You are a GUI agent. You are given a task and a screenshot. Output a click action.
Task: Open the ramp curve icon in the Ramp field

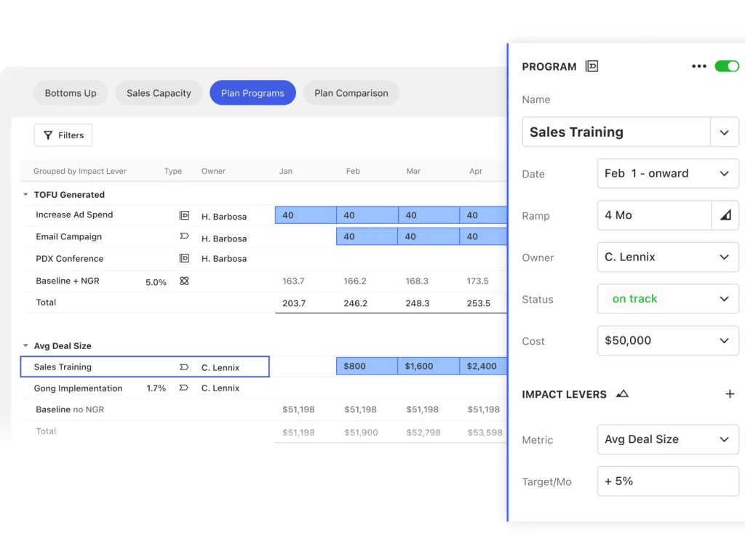click(x=725, y=215)
